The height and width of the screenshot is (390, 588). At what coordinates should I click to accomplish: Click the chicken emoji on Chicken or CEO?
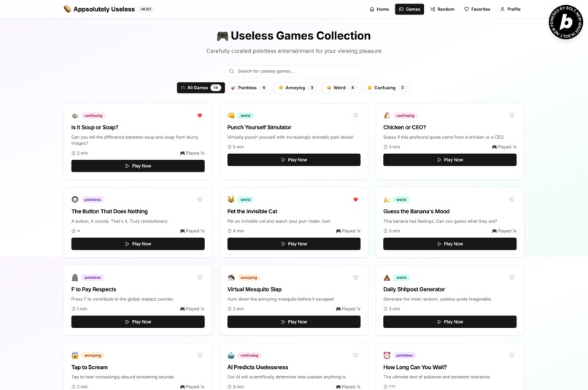point(387,115)
